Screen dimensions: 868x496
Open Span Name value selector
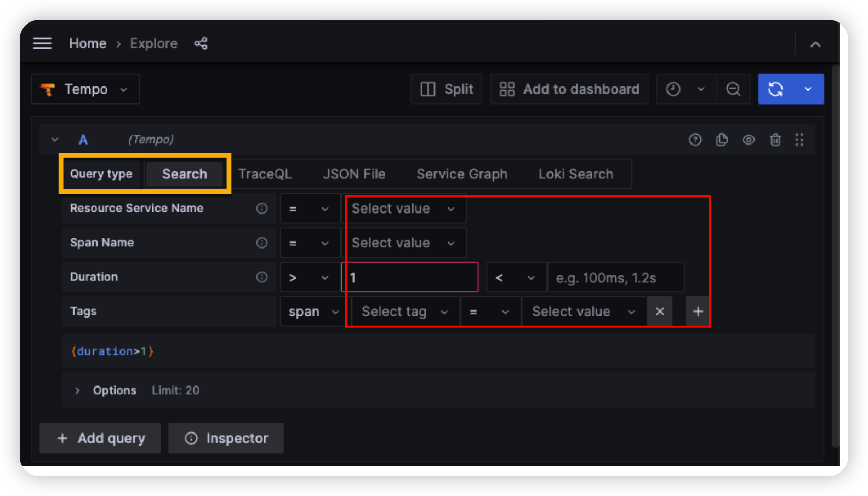pos(404,243)
